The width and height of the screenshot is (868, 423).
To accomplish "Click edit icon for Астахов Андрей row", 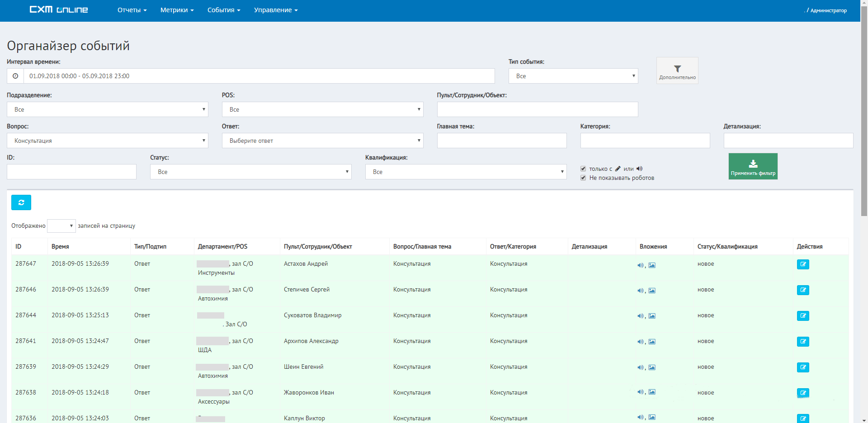I will [803, 264].
